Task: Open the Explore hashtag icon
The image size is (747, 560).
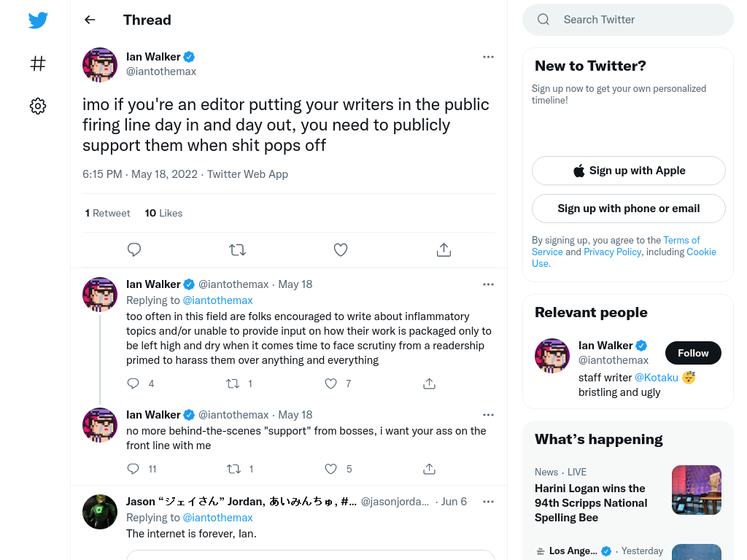Action: tap(38, 63)
